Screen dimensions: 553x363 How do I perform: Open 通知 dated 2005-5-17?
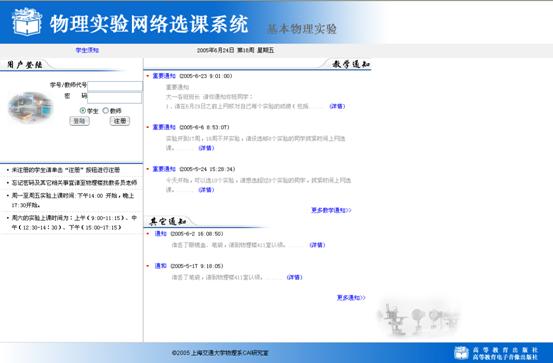click(161, 266)
